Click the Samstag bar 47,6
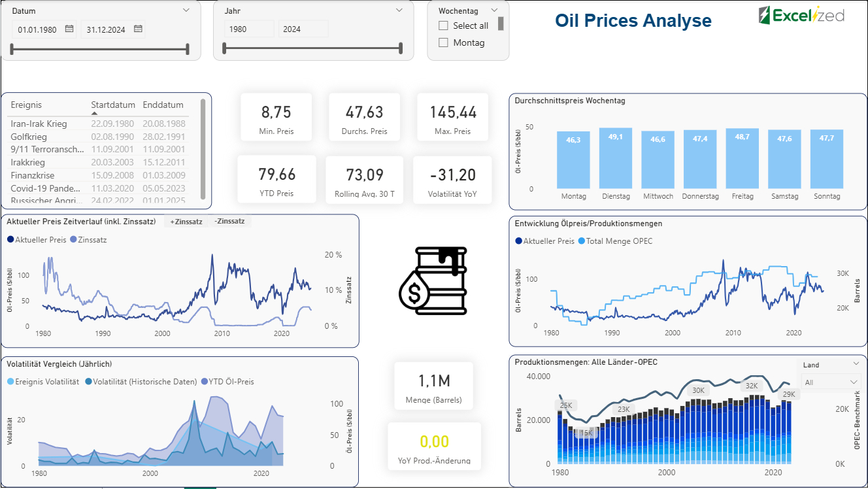The image size is (868, 489). tap(784, 160)
